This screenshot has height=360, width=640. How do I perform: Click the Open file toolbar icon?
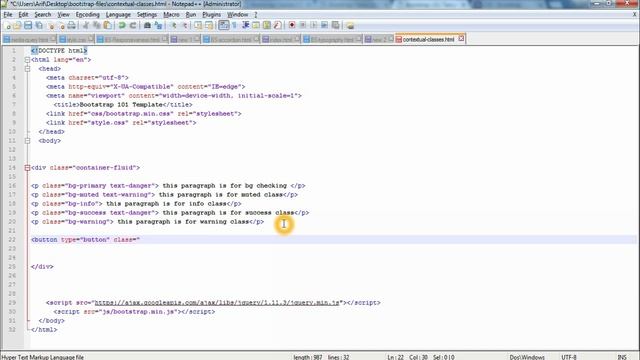18,25
